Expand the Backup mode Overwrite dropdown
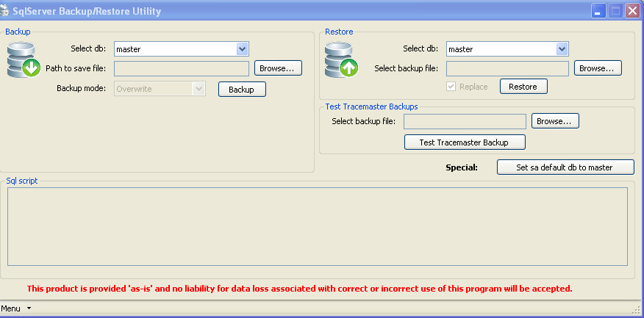Image resolution: width=644 pixels, height=318 pixels. (199, 89)
